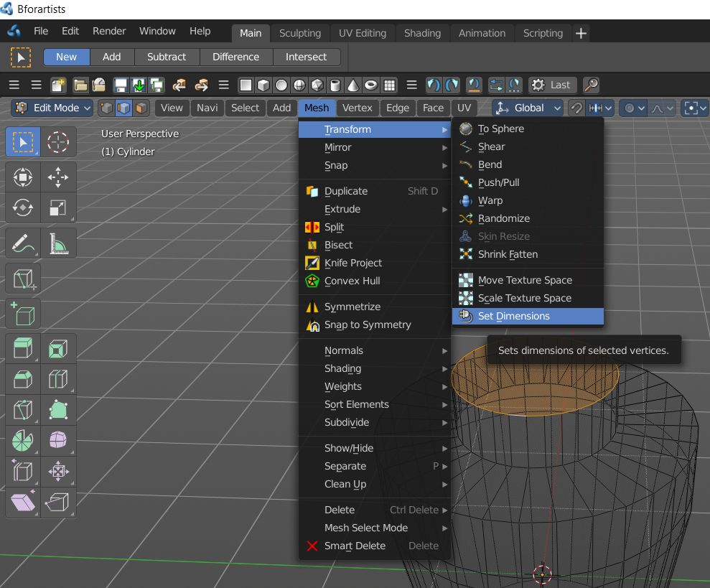This screenshot has width=710, height=588.
Task: Open the Edit Mode dropdown
Action: 53,108
